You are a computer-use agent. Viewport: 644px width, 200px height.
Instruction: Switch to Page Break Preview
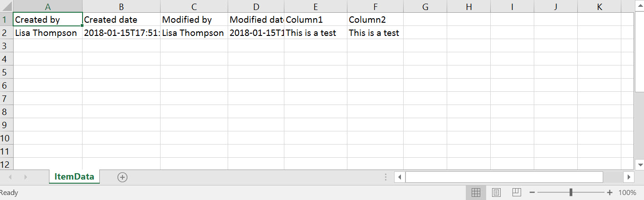pos(517,193)
